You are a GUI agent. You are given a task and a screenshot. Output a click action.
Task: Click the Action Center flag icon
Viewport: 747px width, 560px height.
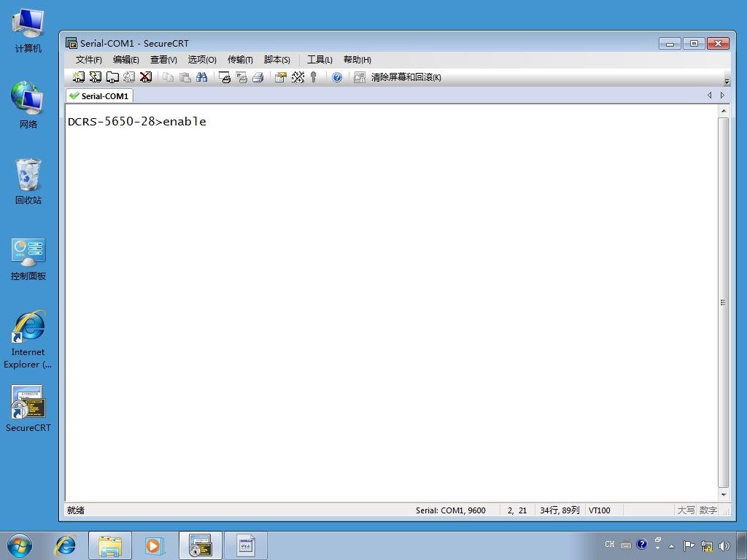pos(689,545)
